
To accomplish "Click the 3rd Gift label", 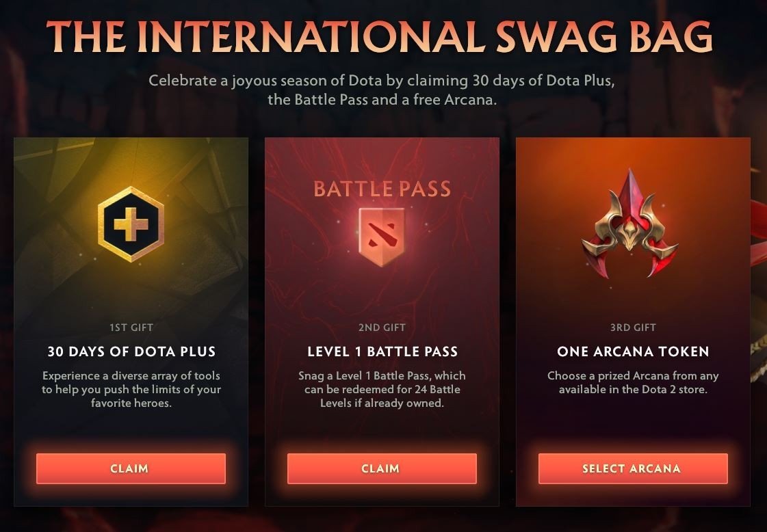I will [632, 328].
